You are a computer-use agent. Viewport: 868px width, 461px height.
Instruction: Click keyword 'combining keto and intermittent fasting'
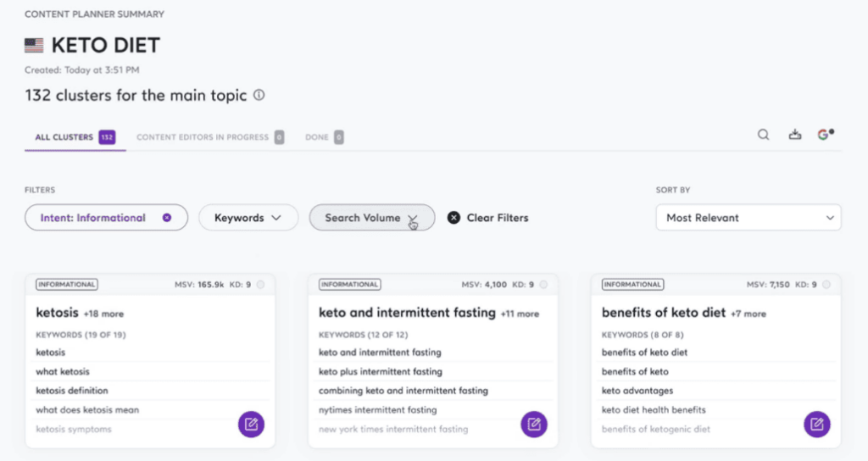pos(403,391)
